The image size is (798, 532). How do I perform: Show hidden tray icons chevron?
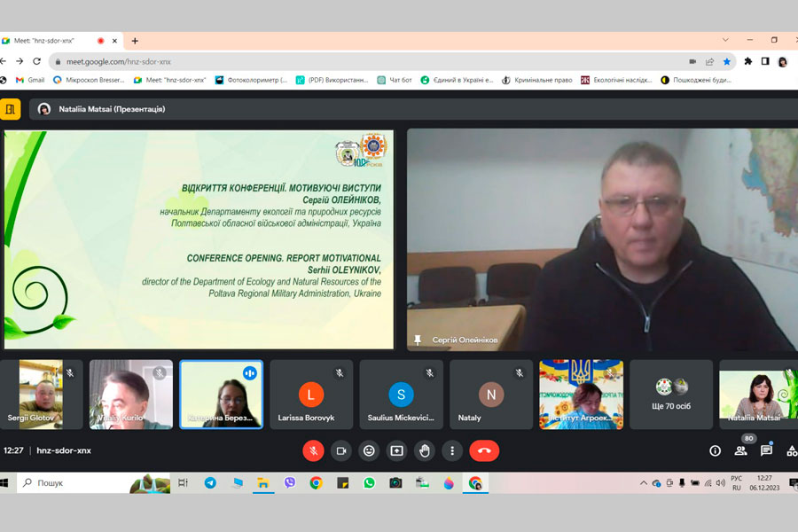(644, 482)
